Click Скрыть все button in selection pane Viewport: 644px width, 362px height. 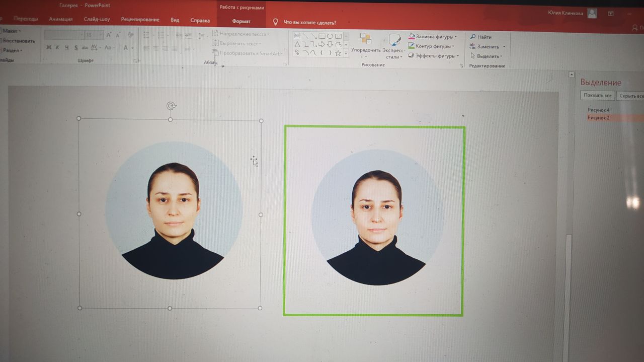pos(631,96)
